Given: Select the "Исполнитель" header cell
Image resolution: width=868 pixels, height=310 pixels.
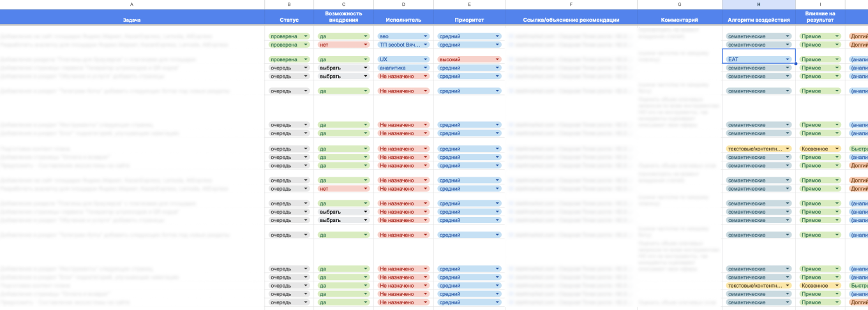Looking at the screenshot, I should click(x=403, y=20).
